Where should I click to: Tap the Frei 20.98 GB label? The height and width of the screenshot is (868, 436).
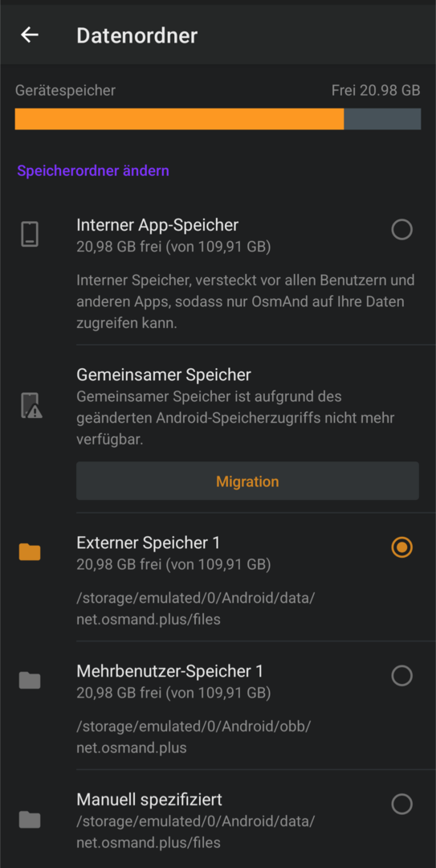376,90
